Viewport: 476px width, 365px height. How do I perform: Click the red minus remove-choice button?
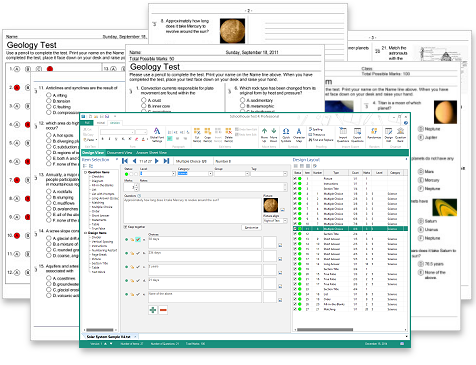coord(163,310)
